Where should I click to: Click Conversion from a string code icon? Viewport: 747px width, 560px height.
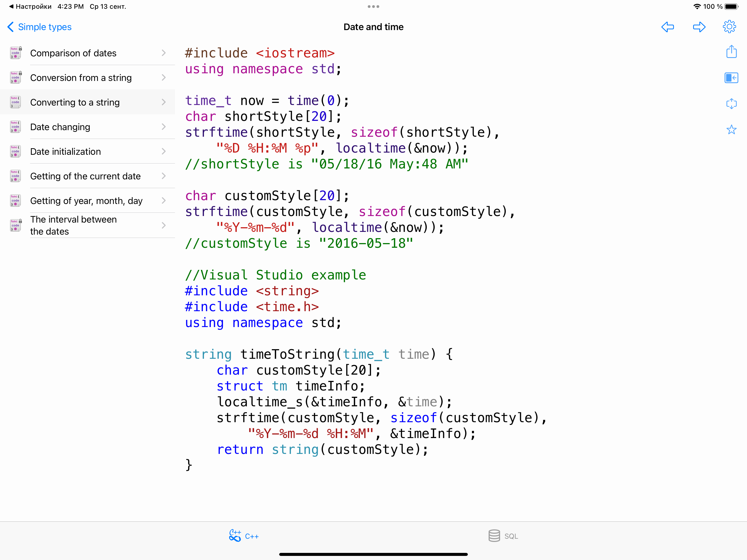[16, 77]
